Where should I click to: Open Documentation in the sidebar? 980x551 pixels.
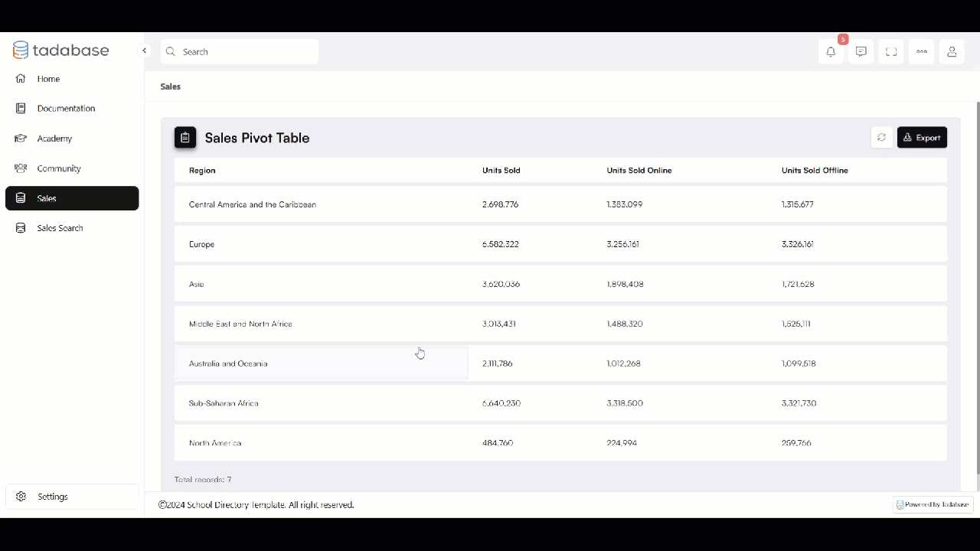[66, 109]
